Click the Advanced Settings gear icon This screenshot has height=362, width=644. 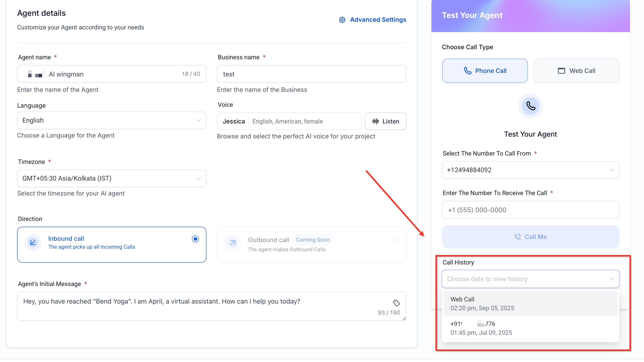tap(342, 20)
